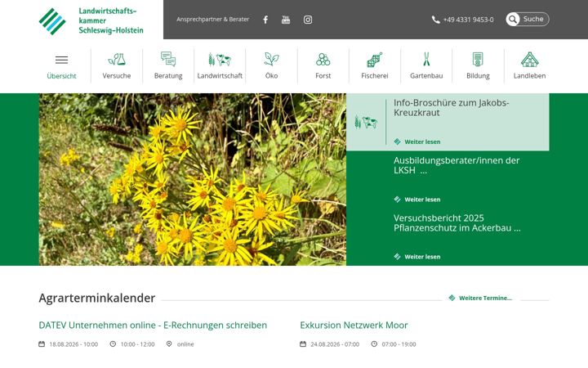Open the Facebook page icon
Image resolution: width=588 pixels, height=368 pixels.
click(265, 20)
